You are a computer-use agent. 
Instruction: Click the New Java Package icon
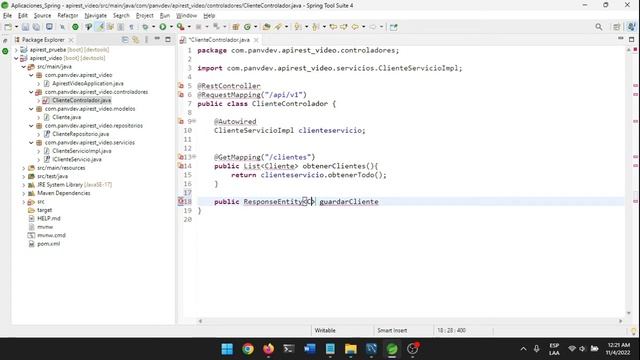click(x=236, y=27)
